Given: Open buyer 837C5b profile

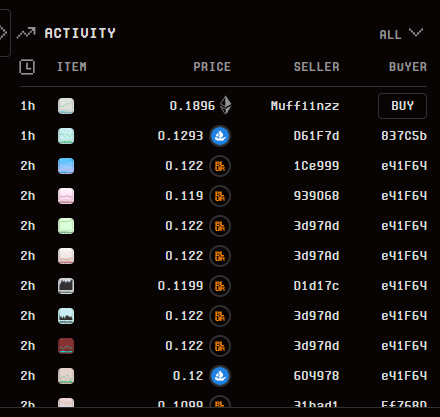Looking at the screenshot, I should (404, 136).
